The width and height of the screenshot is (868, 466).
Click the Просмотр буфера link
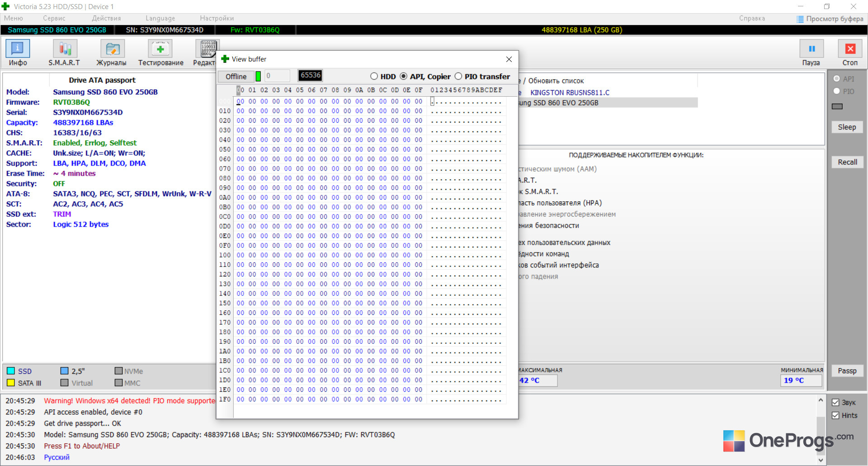coord(835,19)
